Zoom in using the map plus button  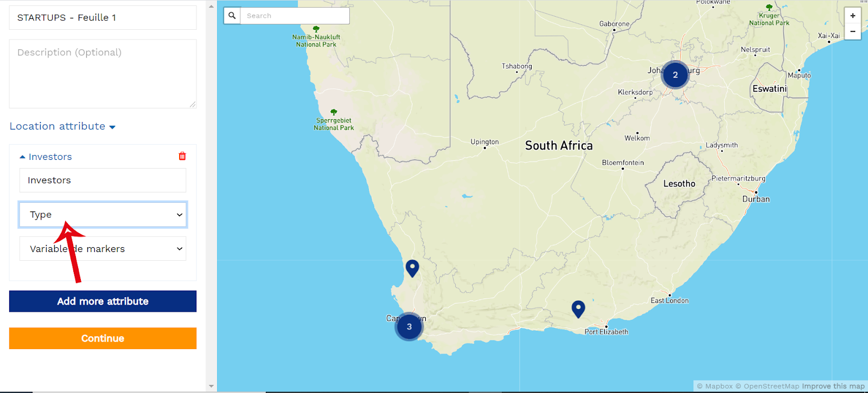click(x=853, y=16)
